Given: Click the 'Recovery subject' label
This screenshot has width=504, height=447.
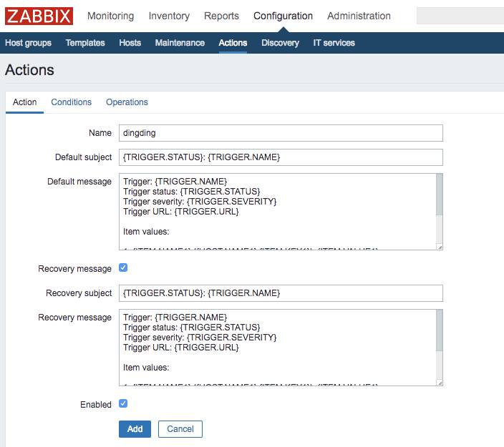Looking at the screenshot, I should coord(79,293).
